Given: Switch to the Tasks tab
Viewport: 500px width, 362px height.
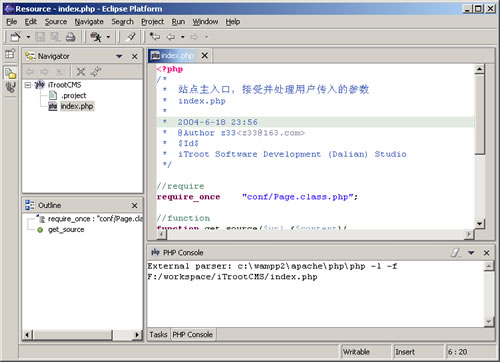Looking at the screenshot, I should point(158,334).
